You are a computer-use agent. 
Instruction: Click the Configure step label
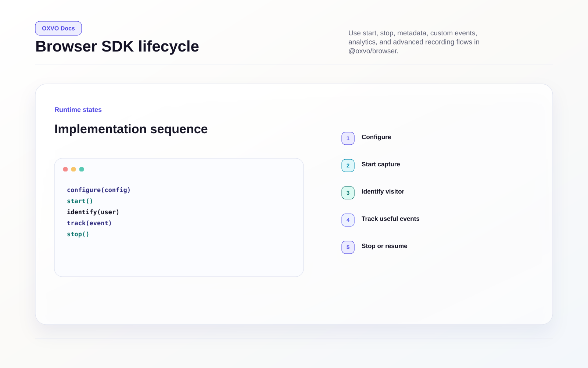click(x=376, y=137)
